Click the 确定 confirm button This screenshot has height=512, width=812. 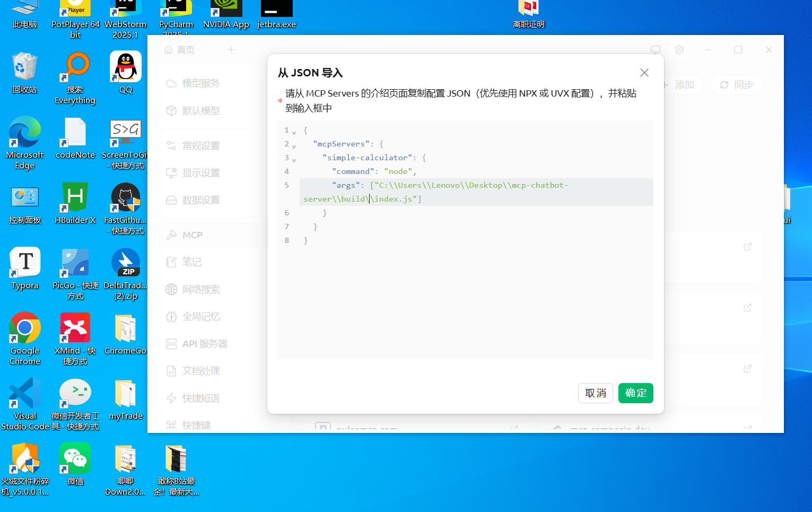635,393
